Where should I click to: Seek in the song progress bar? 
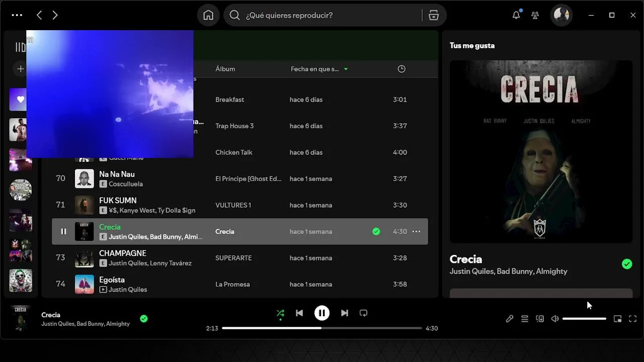pyautogui.click(x=322, y=328)
